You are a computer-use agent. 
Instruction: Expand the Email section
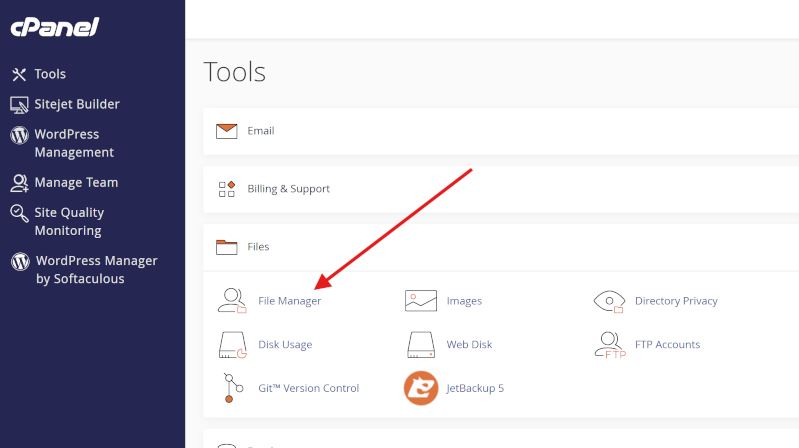click(x=501, y=131)
